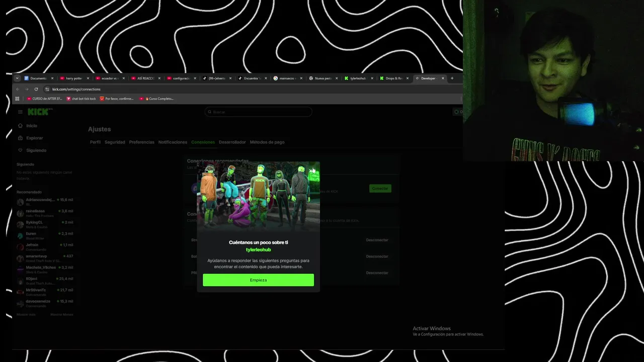
Task: Open recommended channel Machete_Vilches
Action: click(x=45, y=269)
